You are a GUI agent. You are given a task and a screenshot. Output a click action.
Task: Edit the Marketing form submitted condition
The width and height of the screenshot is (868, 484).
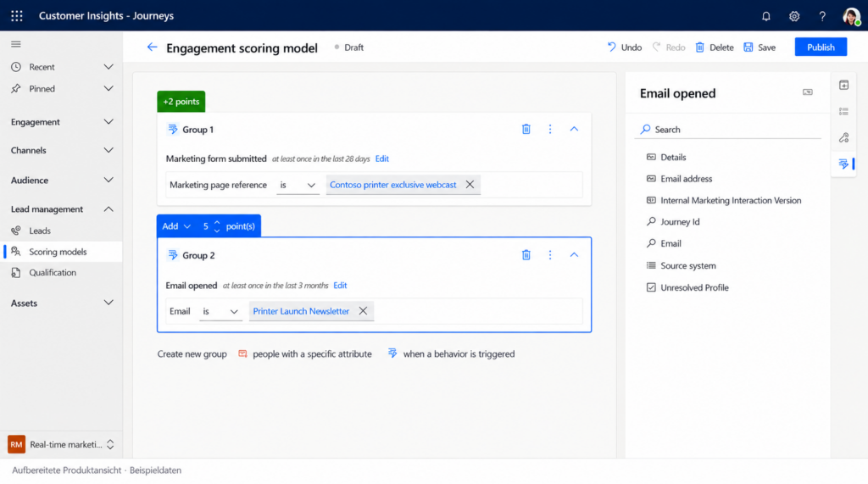382,159
